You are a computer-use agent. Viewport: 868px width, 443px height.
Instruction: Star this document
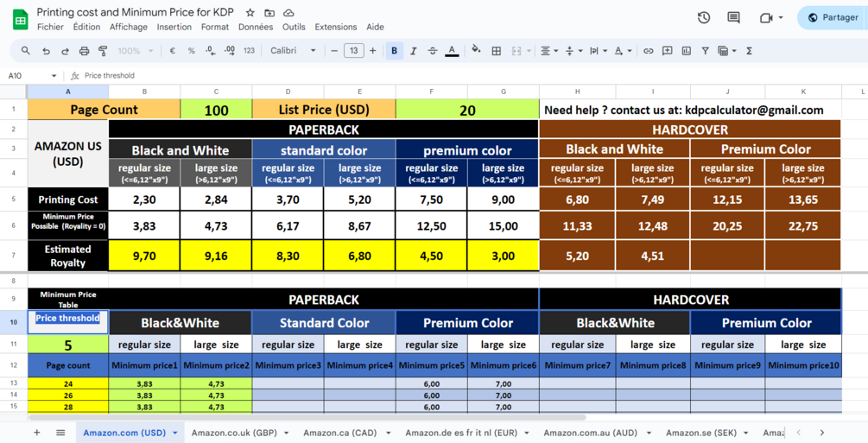click(250, 12)
